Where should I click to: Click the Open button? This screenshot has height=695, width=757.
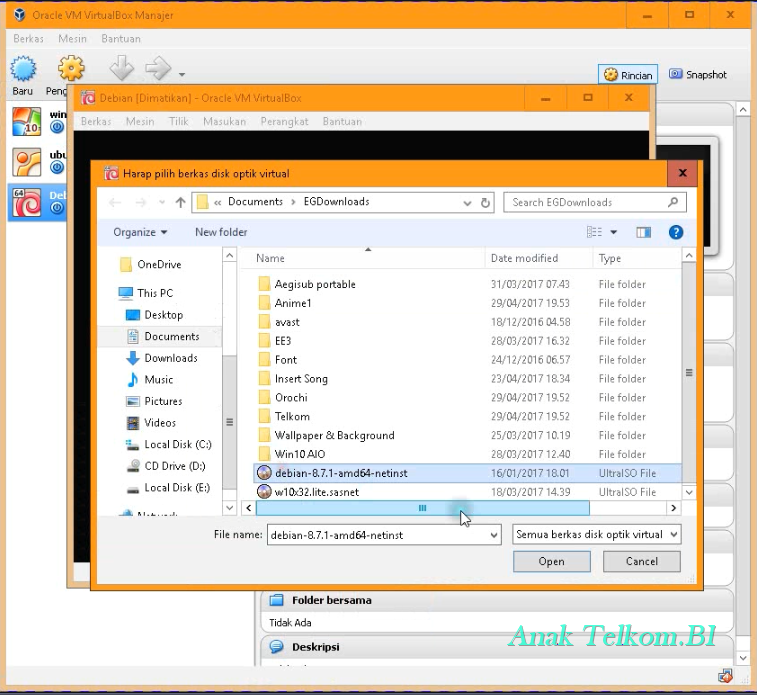pyautogui.click(x=552, y=561)
